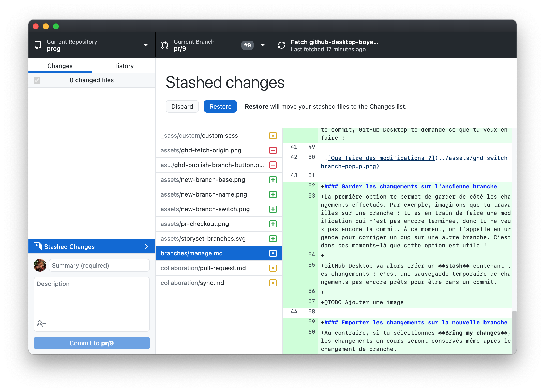Toggle the checkbox next to 0 changed files

point(36,80)
